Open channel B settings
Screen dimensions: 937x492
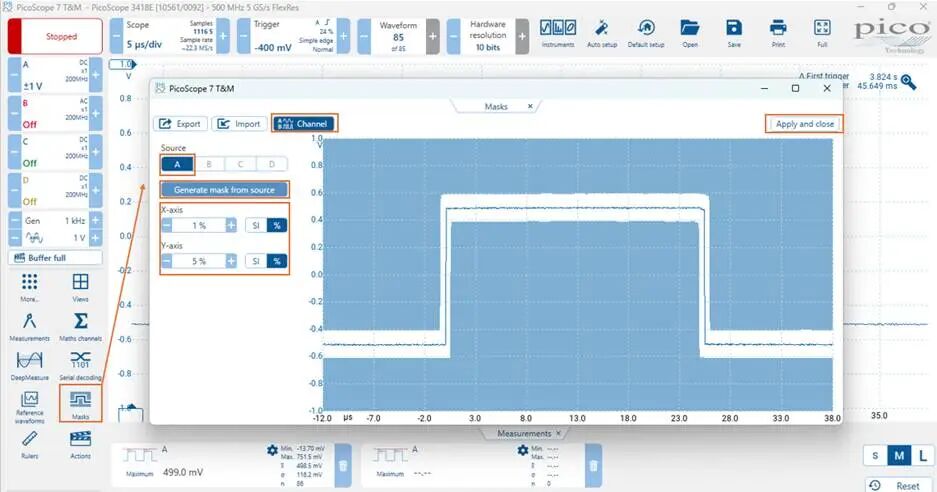click(55, 114)
